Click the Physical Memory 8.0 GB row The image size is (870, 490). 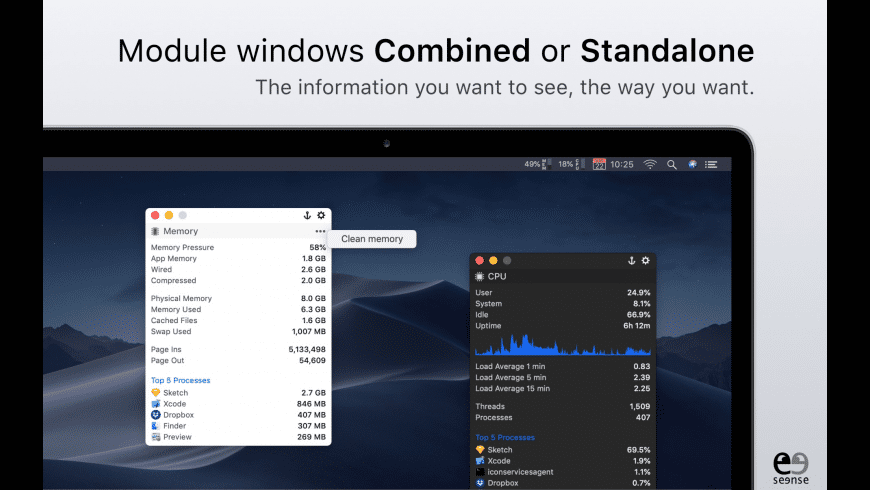(x=238, y=298)
